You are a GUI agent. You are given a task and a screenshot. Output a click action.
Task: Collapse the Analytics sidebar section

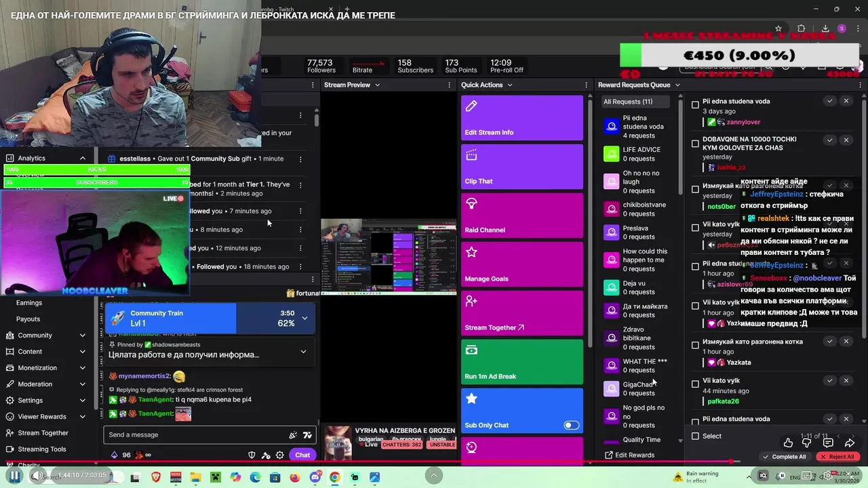(82, 158)
